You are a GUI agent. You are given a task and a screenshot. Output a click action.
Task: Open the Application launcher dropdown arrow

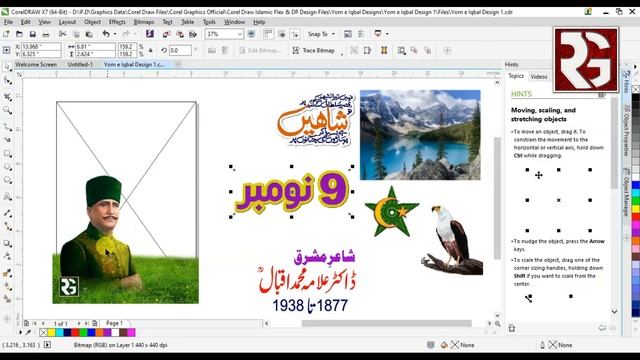(387, 34)
